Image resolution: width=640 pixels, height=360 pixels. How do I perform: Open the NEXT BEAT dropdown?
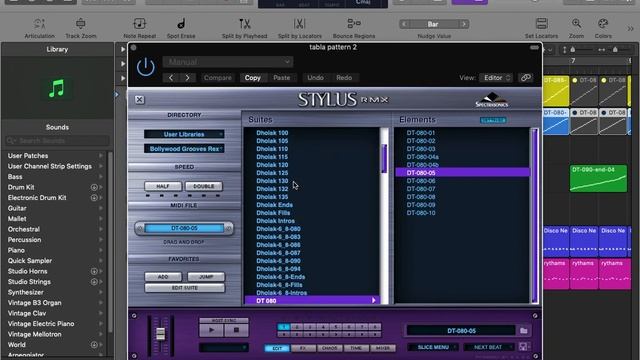(x=488, y=347)
